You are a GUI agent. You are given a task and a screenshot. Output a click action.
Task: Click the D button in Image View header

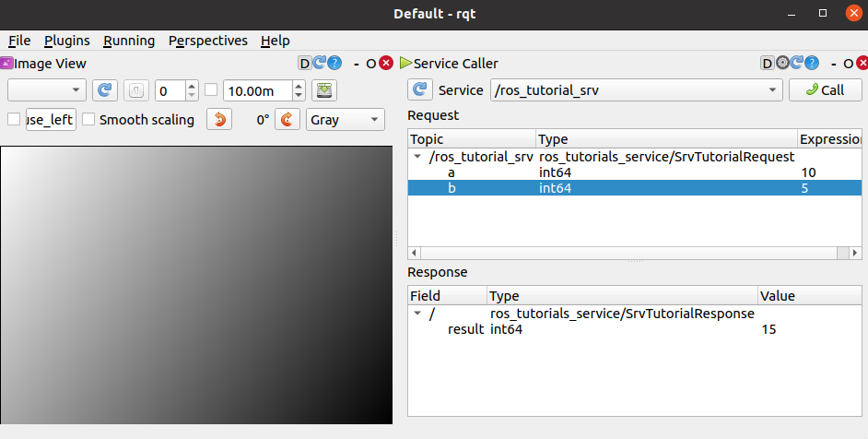point(304,64)
